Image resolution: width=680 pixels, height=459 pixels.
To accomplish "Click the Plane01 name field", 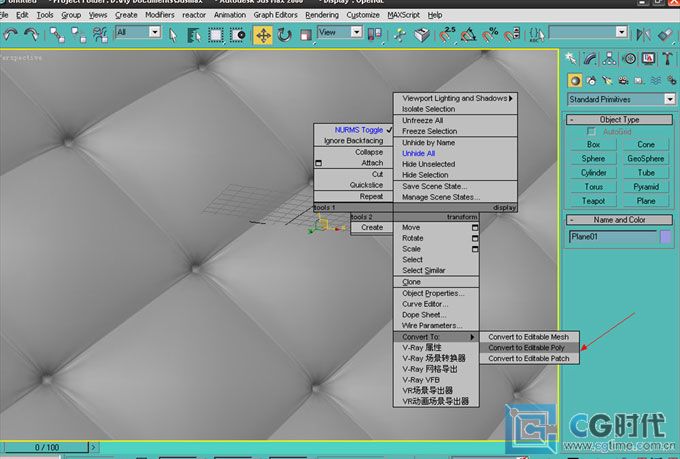I will (x=612, y=237).
